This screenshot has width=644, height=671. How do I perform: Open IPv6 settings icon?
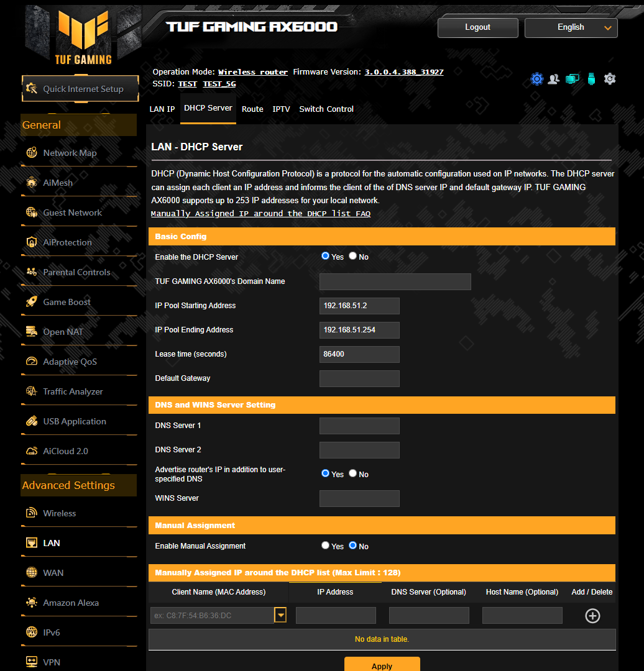click(x=32, y=632)
